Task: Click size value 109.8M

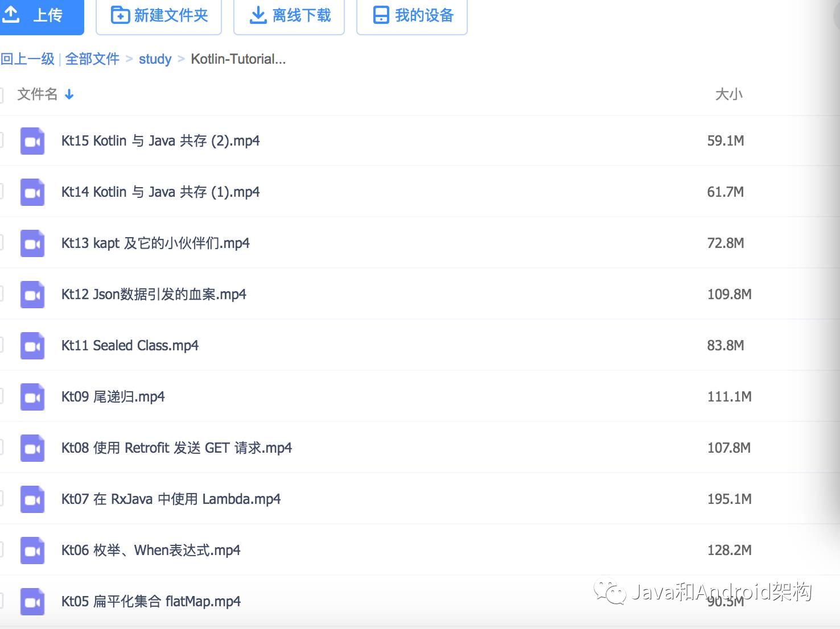Action: click(730, 295)
